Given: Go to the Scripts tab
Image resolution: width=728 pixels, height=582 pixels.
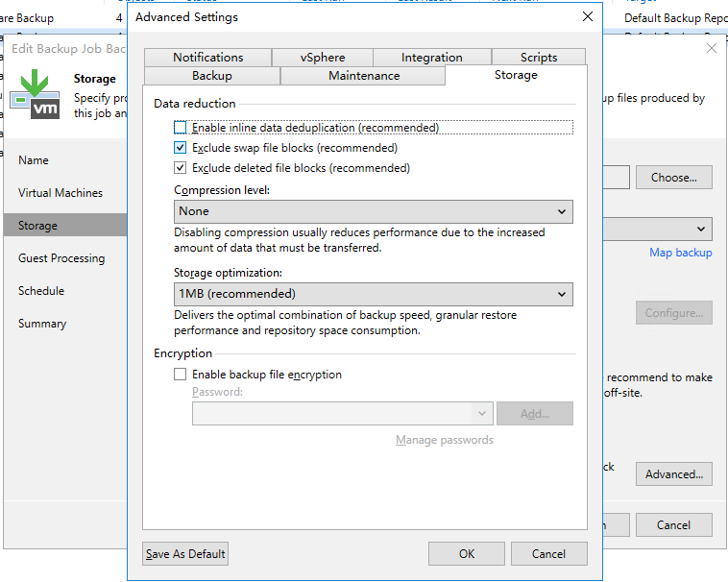Looking at the screenshot, I should coord(538,58).
